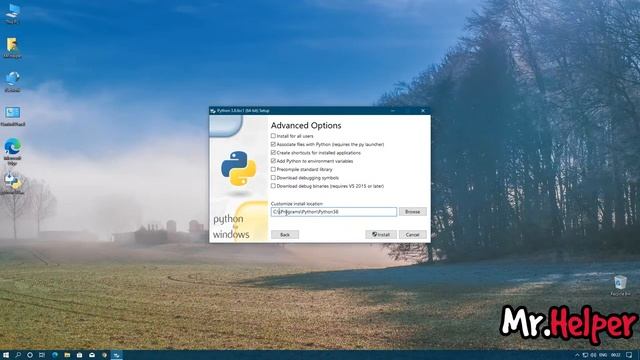Open the Action Center notifications icon
Screen dimensions: 640x360
(629, 355)
